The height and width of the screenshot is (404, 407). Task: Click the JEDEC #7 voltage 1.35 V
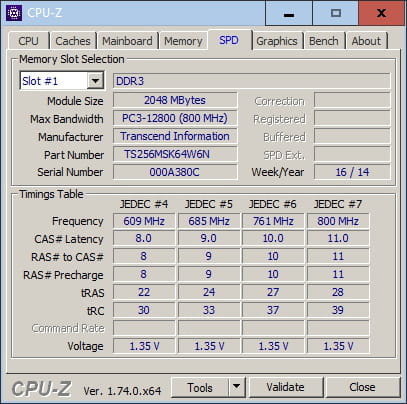tap(338, 346)
